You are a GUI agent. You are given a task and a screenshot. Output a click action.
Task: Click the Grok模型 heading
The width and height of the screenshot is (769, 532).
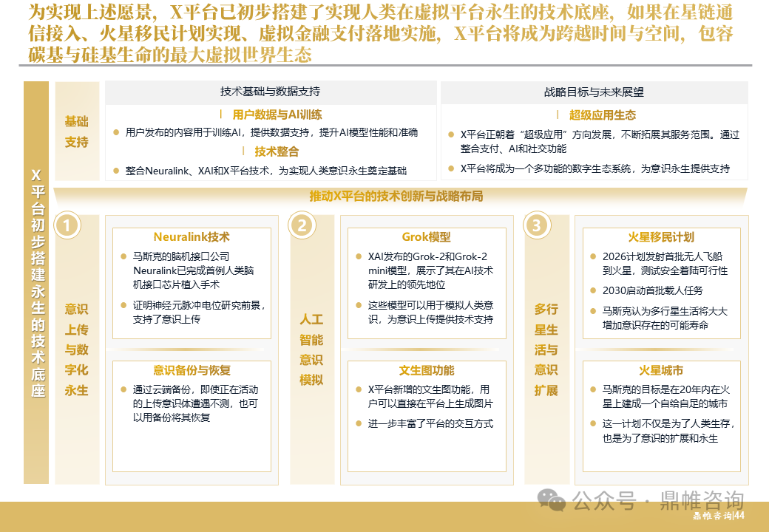click(x=426, y=237)
